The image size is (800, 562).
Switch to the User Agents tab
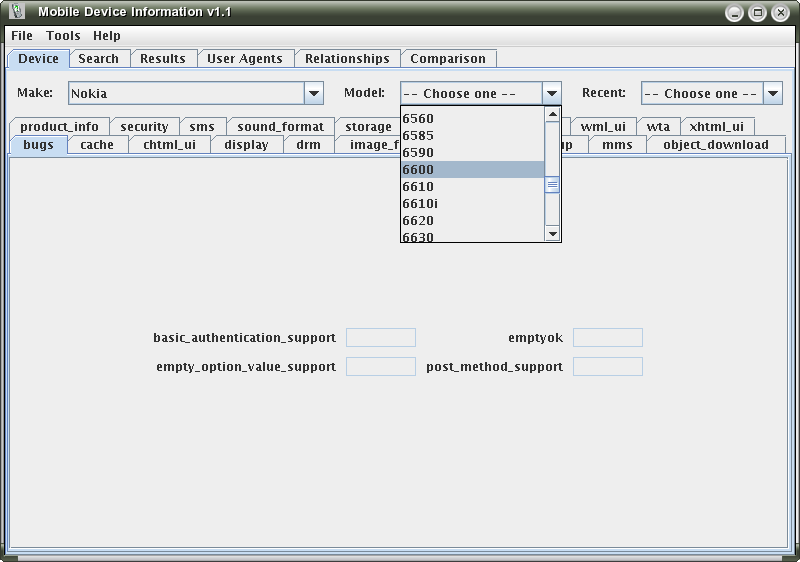245,59
